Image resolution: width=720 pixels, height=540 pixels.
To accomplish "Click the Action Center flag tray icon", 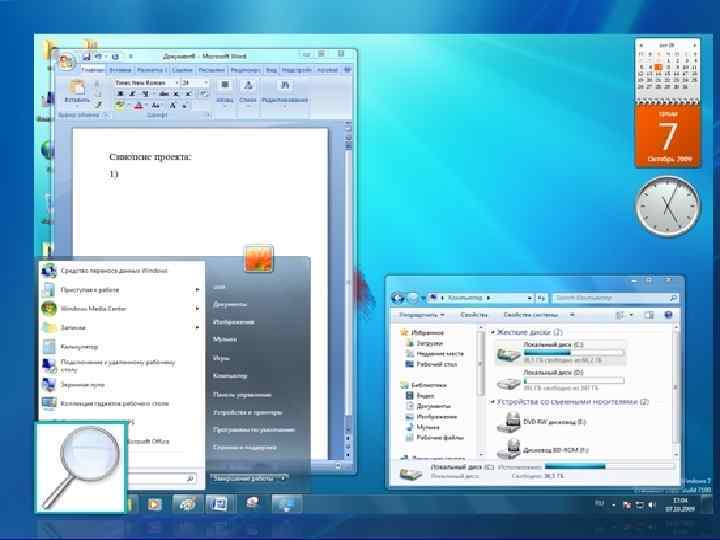I will pos(626,505).
